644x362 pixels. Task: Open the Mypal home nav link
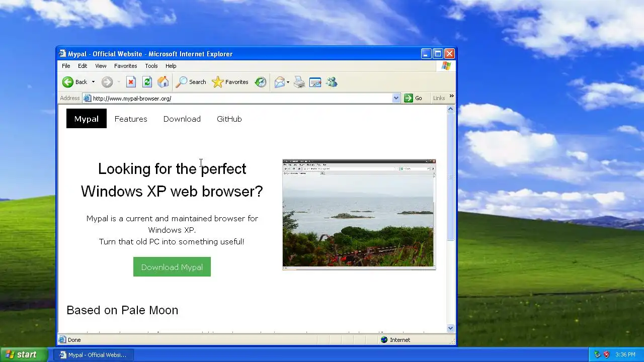pos(87,119)
